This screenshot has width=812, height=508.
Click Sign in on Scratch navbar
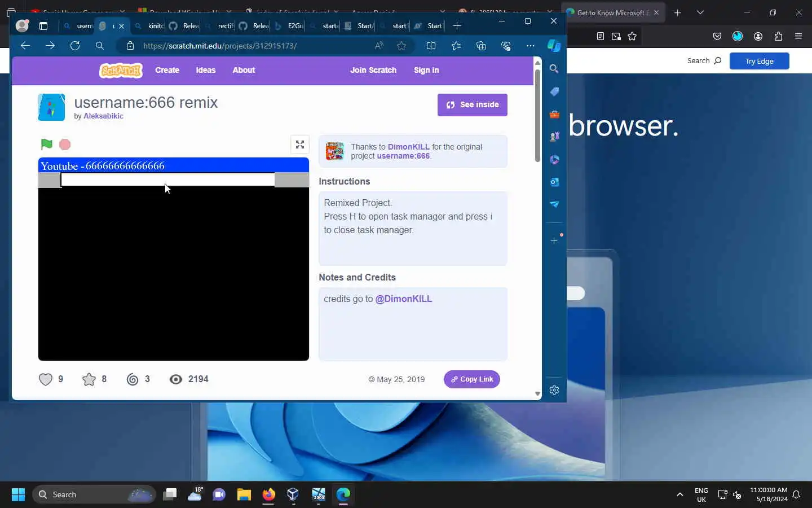tap(426, 70)
